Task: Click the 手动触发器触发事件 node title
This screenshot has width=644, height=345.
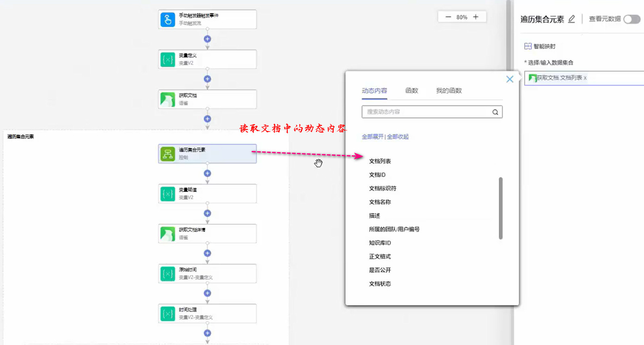Action: 199,15
